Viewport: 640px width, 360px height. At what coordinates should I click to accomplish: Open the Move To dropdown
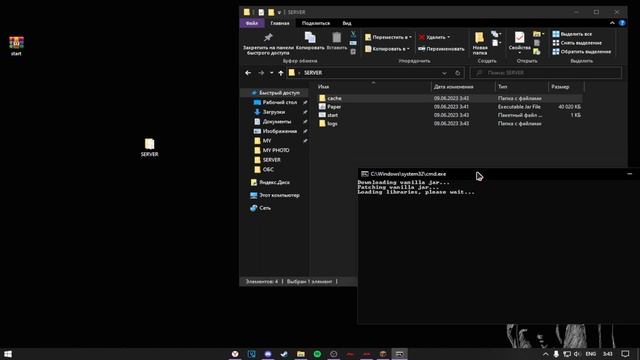[388, 37]
